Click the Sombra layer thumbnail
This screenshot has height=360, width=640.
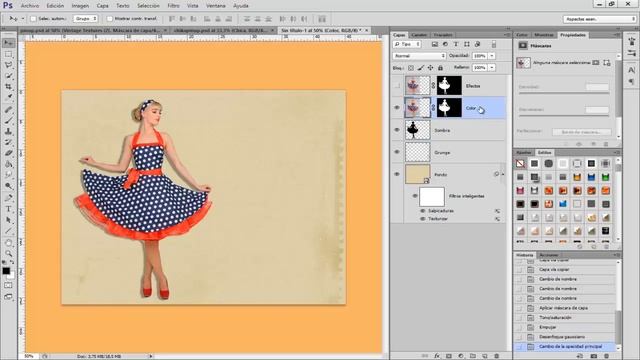tap(418, 130)
